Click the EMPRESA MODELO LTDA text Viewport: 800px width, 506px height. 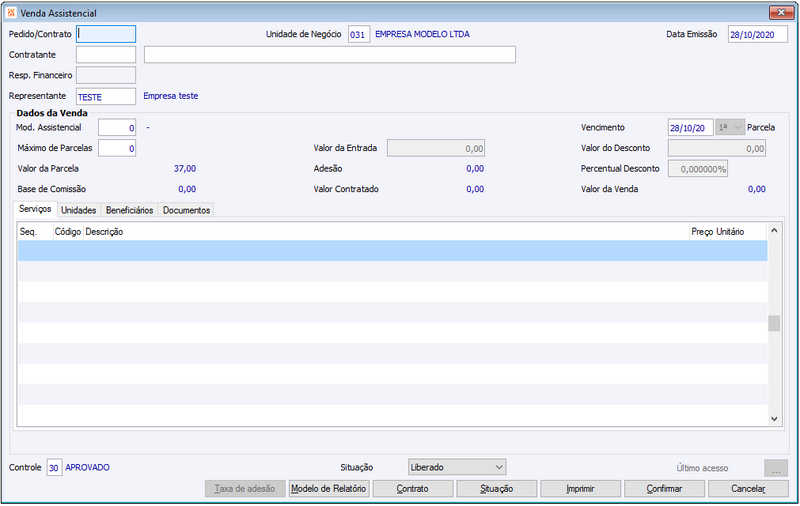coord(422,34)
